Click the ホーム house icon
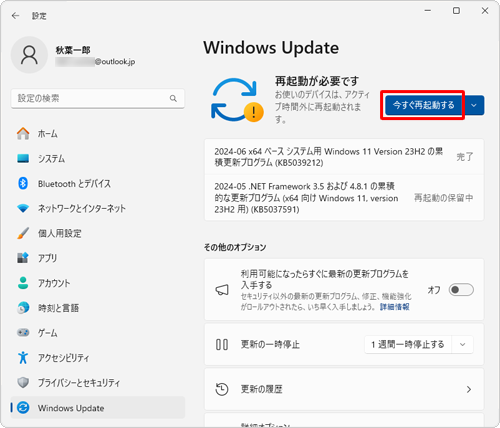500x428 pixels. 23,134
